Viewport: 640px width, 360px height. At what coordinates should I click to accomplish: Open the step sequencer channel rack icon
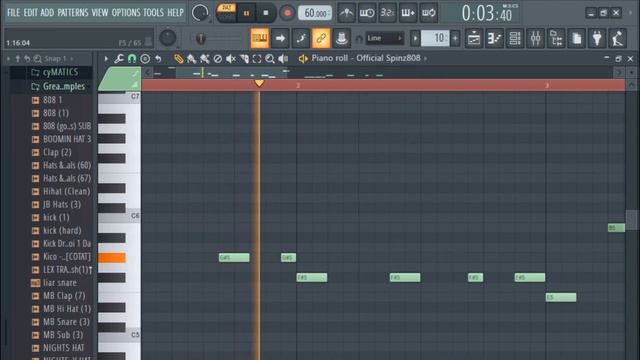pos(515,38)
